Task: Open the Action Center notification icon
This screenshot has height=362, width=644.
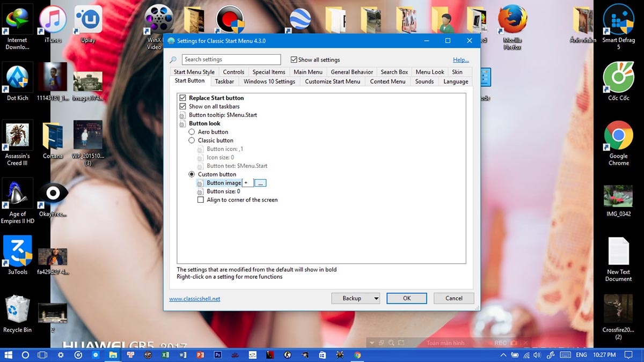Action: click(x=629, y=355)
